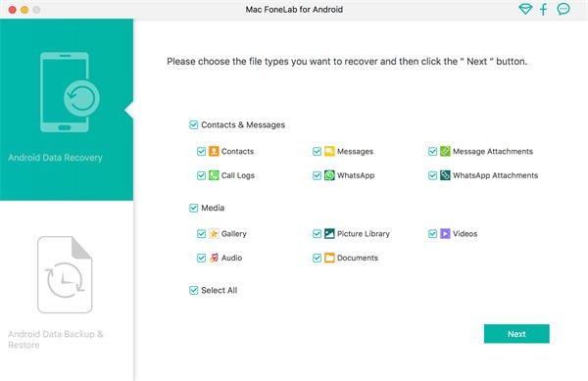Open the Facebook icon in title bar
588x381 pixels.
click(543, 9)
